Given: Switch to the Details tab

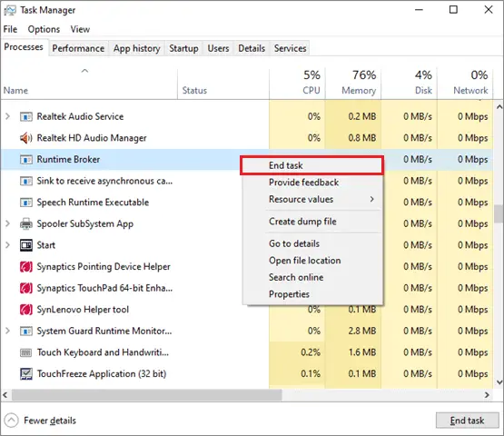Looking at the screenshot, I should (x=252, y=48).
